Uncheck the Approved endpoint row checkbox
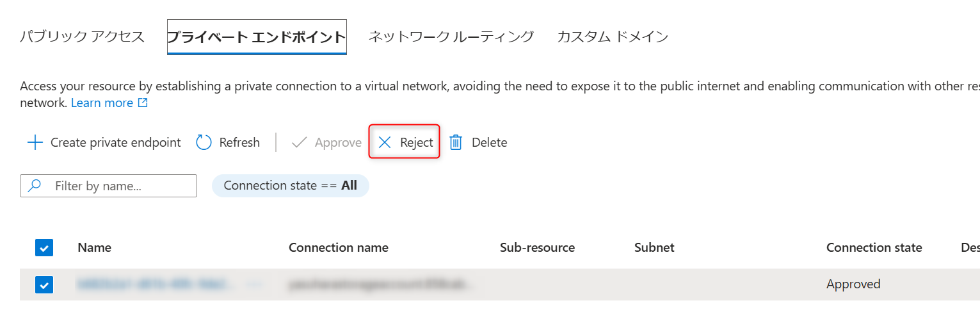 coord(45,284)
